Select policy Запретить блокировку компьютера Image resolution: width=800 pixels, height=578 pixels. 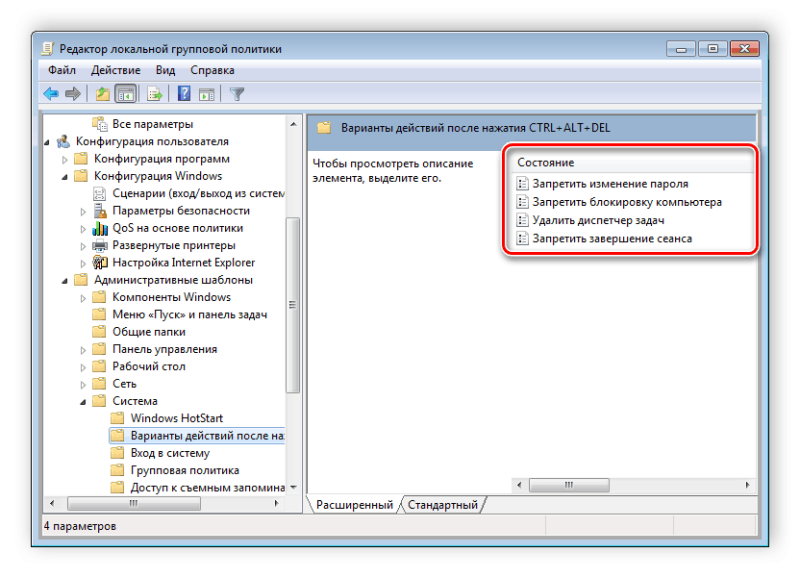627,202
